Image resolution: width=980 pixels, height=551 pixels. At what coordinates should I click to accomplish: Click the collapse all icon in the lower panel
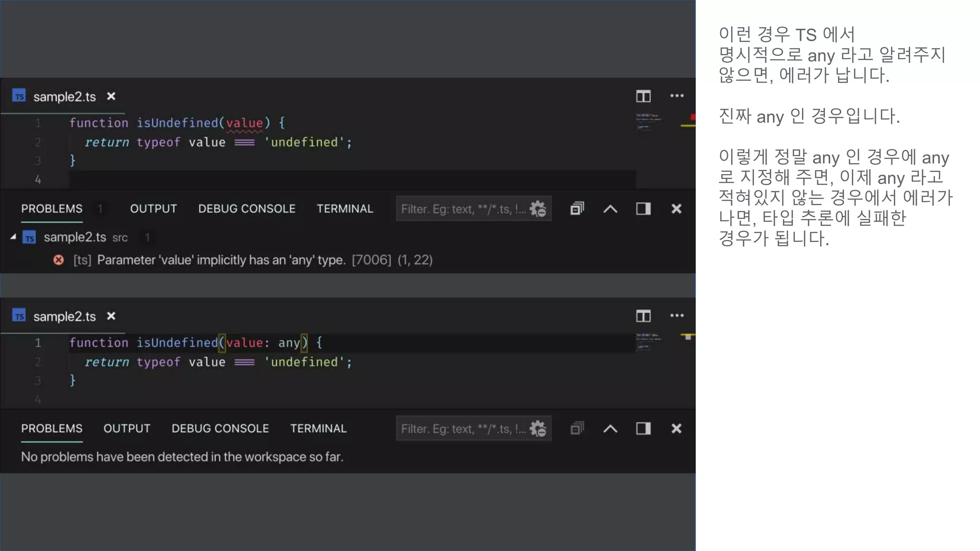[577, 428]
